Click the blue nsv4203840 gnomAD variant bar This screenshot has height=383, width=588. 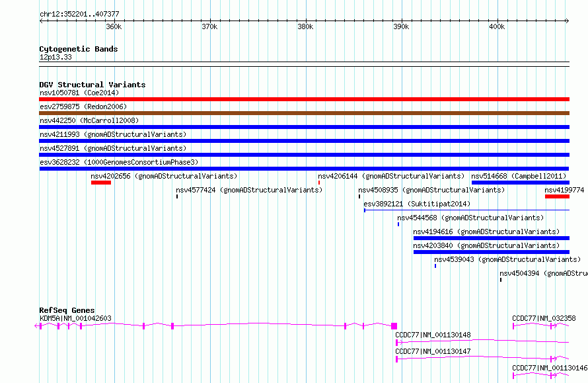tap(492, 252)
